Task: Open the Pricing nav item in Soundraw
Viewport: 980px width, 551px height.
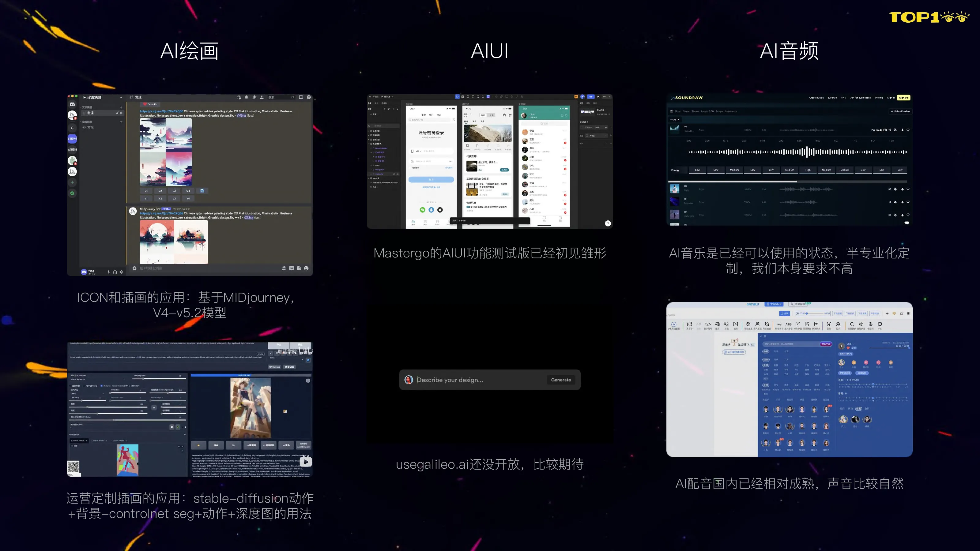Action: point(879,98)
